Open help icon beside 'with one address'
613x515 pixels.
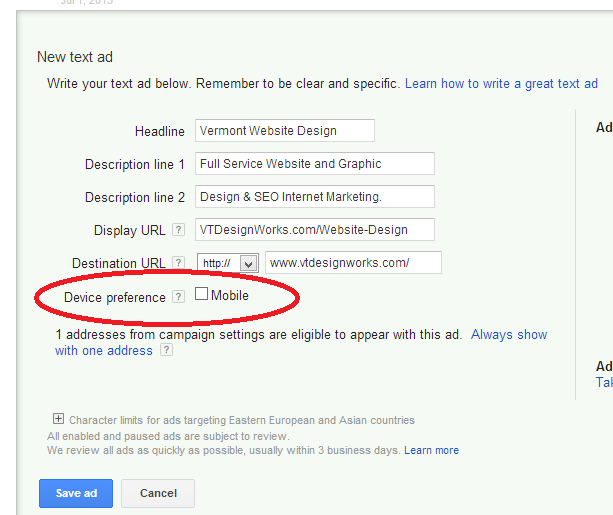tap(166, 350)
